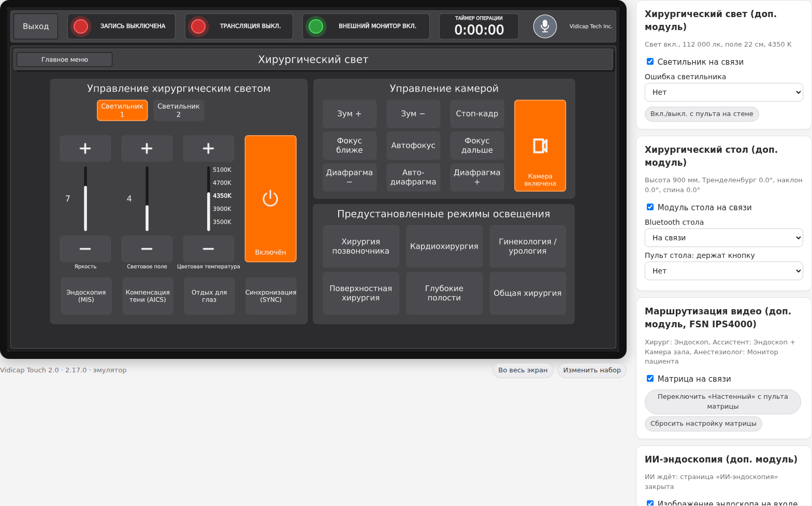Click 'Во весь экран' button

[523, 370]
